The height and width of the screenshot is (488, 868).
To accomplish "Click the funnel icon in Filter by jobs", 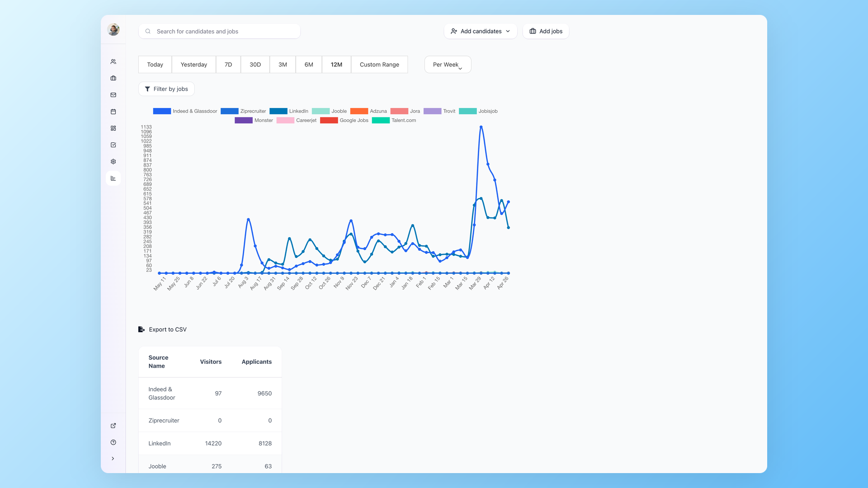I will (147, 89).
